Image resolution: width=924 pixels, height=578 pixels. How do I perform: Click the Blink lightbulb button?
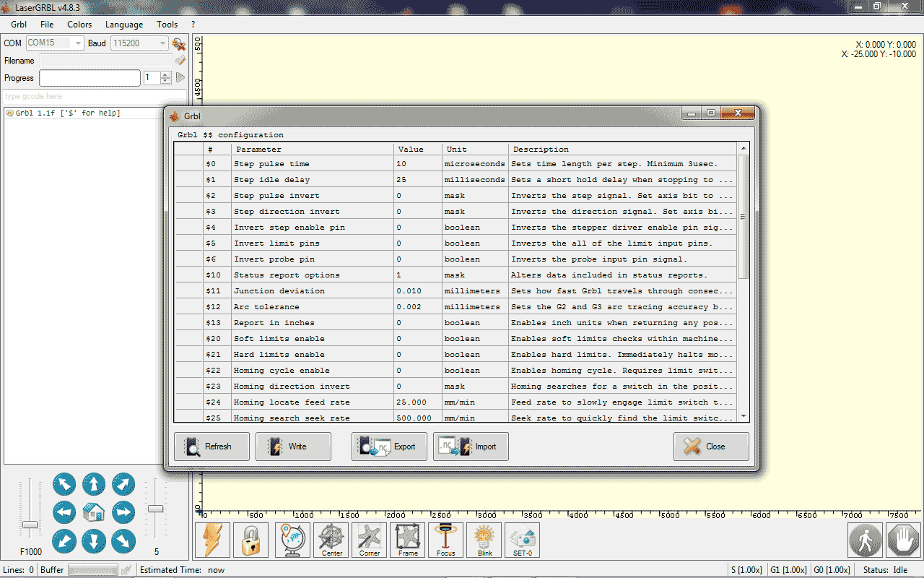tap(484, 540)
